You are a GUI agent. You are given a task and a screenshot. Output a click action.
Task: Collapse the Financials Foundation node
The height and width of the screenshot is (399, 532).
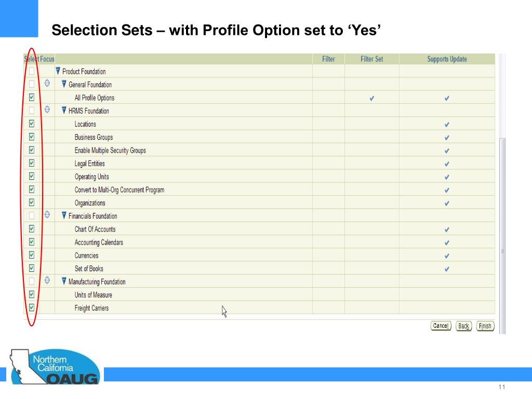click(x=64, y=216)
